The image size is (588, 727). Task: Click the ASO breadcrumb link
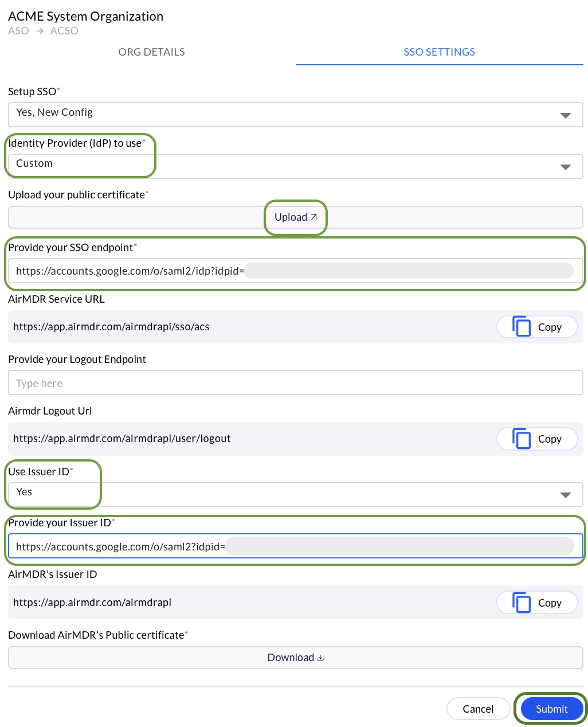pyautogui.click(x=18, y=30)
